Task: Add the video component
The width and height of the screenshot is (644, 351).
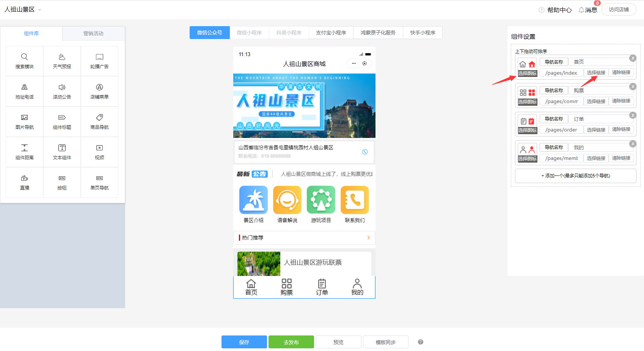Action: (99, 152)
